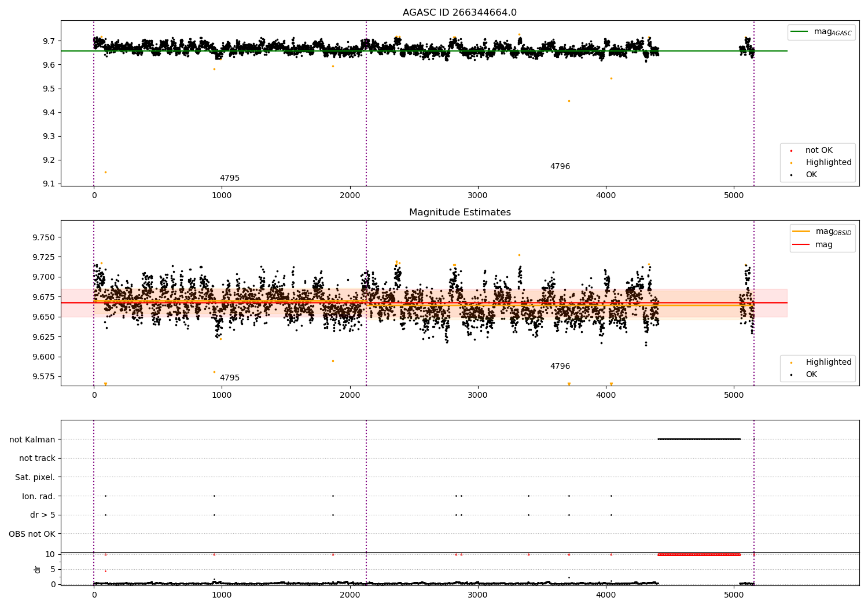The image size is (868, 608).
Task: Click x-axis tick '5000' under Magnitude Estimates panel
Action: pyautogui.click(x=734, y=395)
